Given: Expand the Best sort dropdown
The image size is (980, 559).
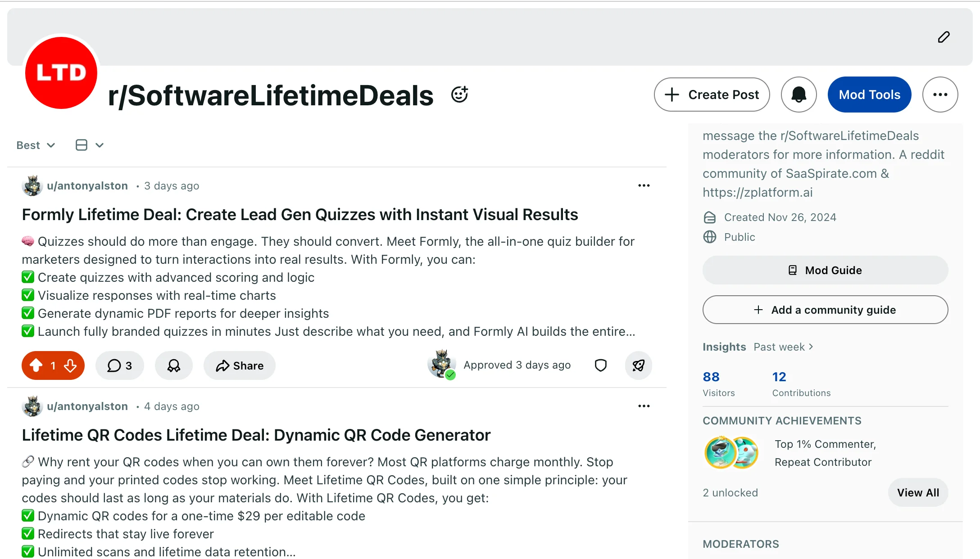Looking at the screenshot, I should (x=36, y=145).
